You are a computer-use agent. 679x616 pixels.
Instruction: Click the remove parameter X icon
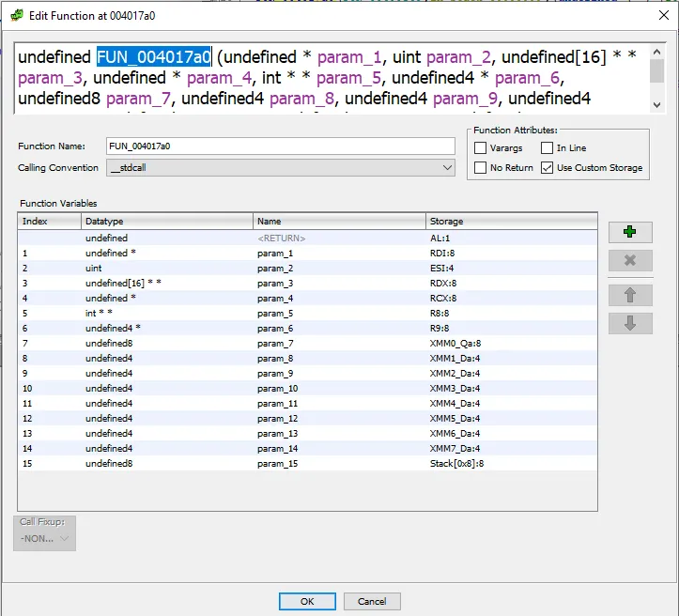point(630,261)
